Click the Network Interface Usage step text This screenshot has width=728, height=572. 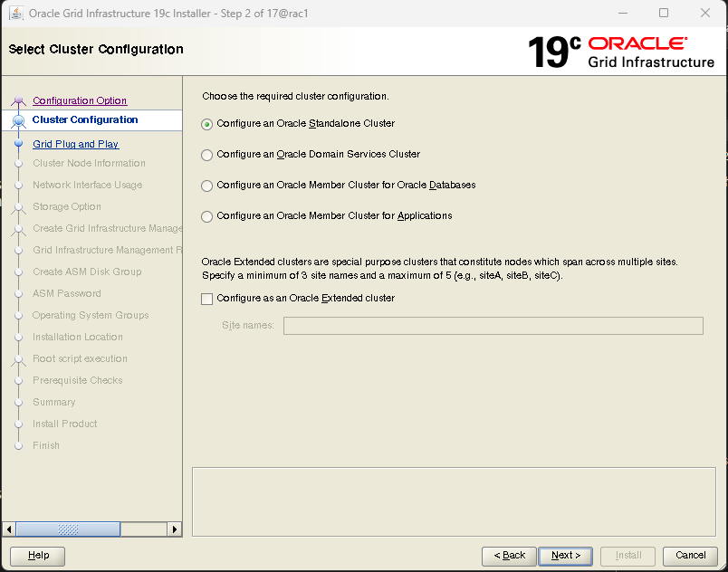tap(87, 186)
